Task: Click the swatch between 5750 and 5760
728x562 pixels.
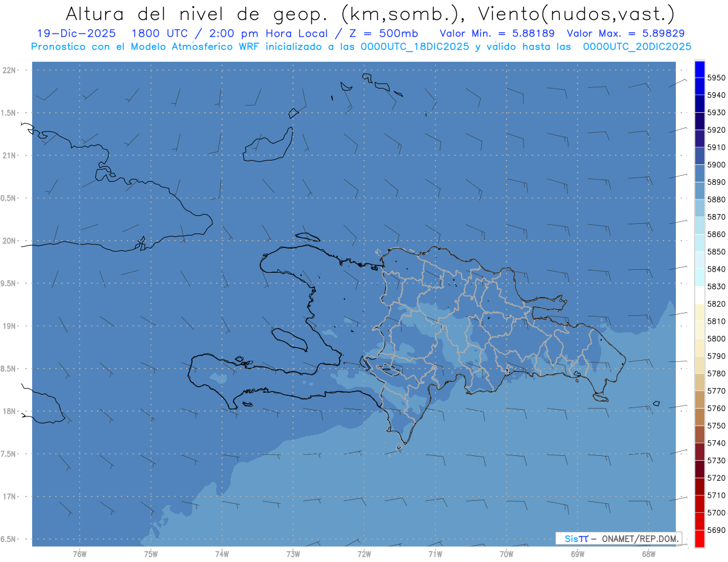Action: pos(699,417)
